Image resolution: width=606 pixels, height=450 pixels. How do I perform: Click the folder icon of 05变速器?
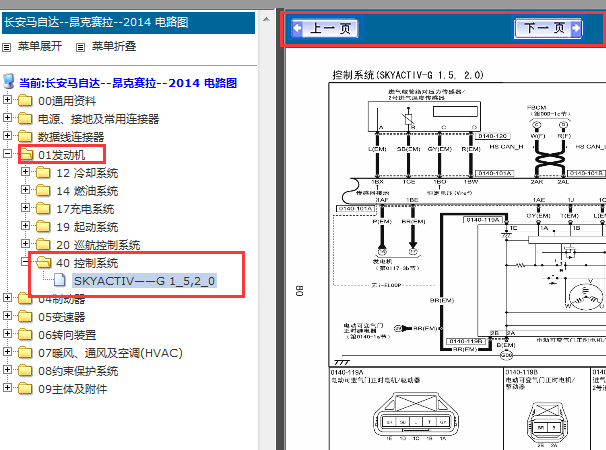click(25, 317)
